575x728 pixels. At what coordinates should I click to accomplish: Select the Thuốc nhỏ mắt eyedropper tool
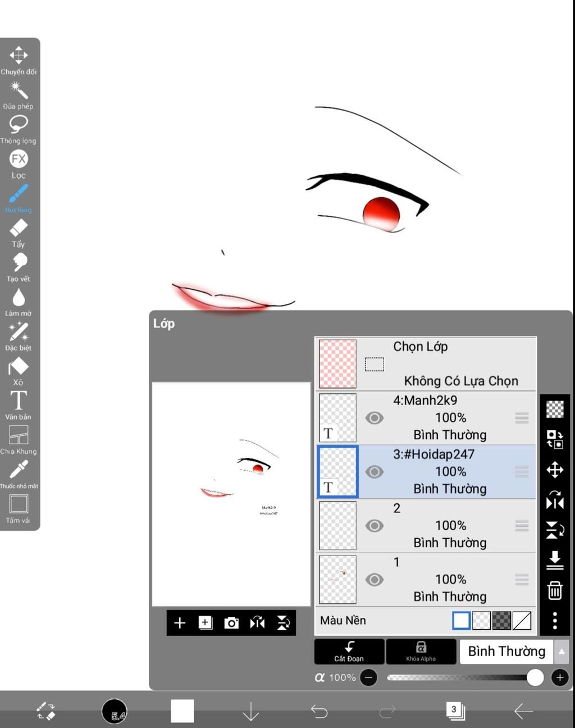[19, 475]
